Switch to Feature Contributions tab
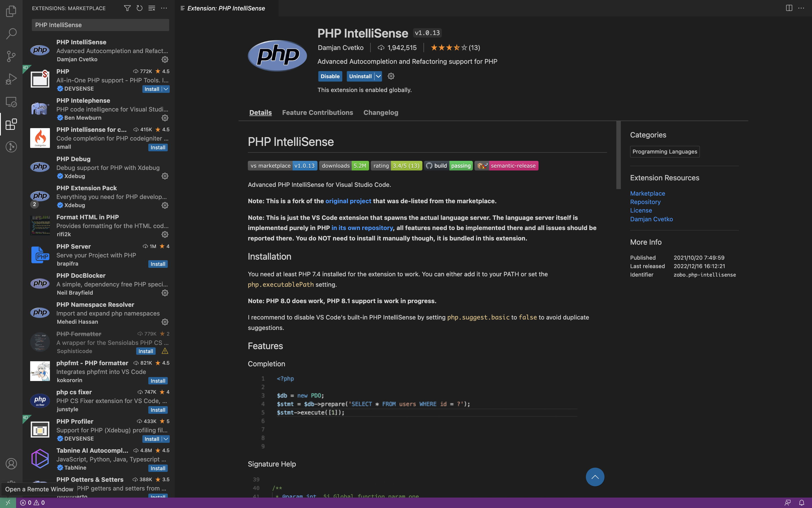This screenshot has width=812, height=508. coord(317,113)
